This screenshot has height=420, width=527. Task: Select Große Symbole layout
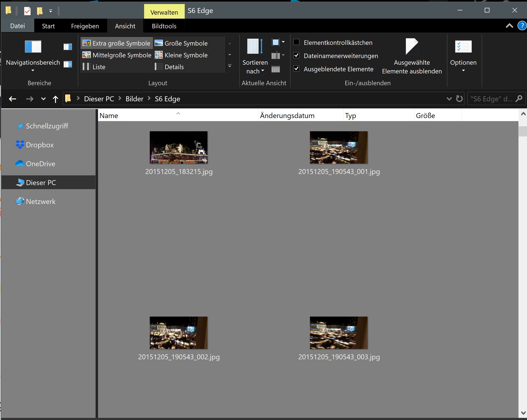[181, 43]
